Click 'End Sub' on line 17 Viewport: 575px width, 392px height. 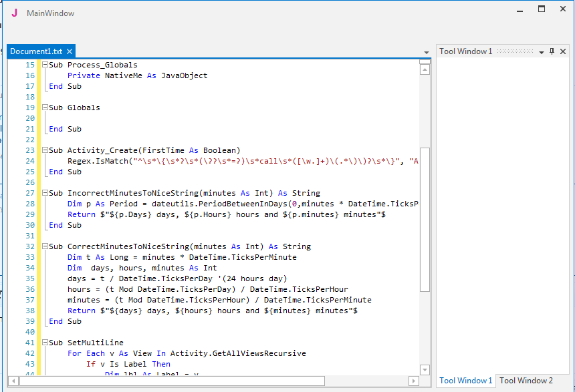[66, 86]
